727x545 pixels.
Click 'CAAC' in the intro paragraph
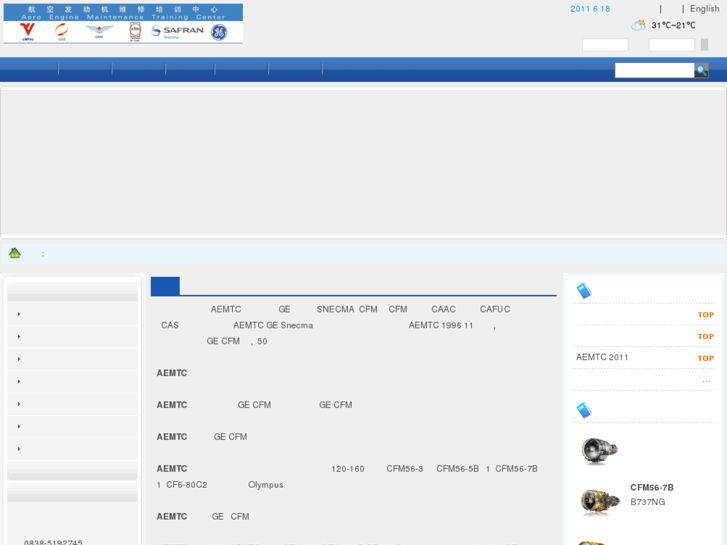coord(443,309)
